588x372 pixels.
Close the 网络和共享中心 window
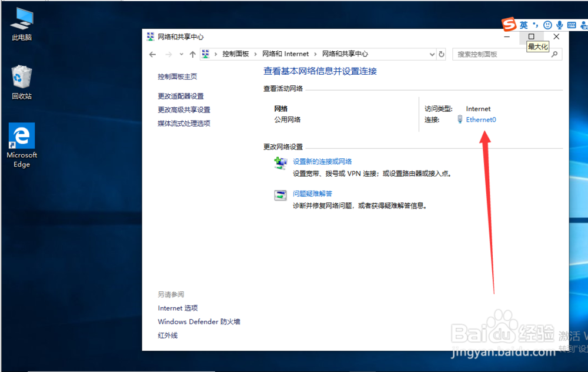(x=556, y=36)
